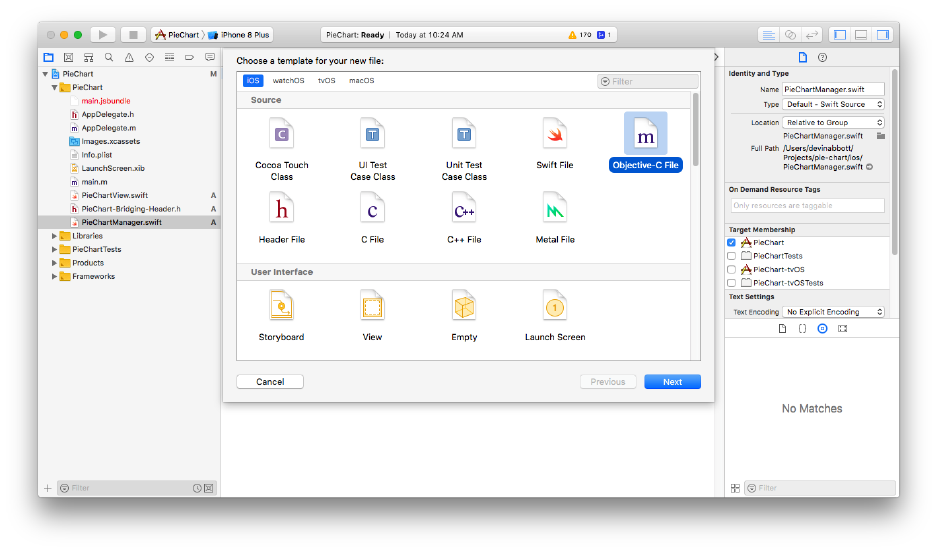Expand the Frameworks folder
The width and height of the screenshot is (937, 551).
[x=54, y=277]
